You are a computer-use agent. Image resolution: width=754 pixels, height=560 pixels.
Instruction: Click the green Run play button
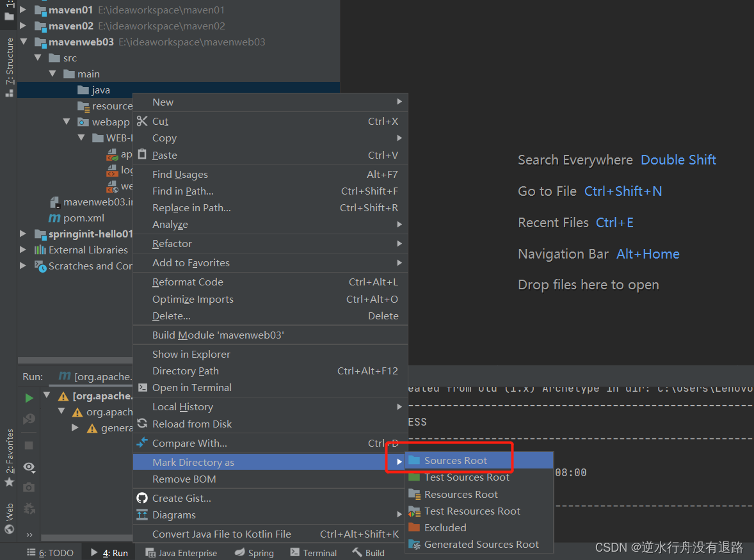coord(29,398)
